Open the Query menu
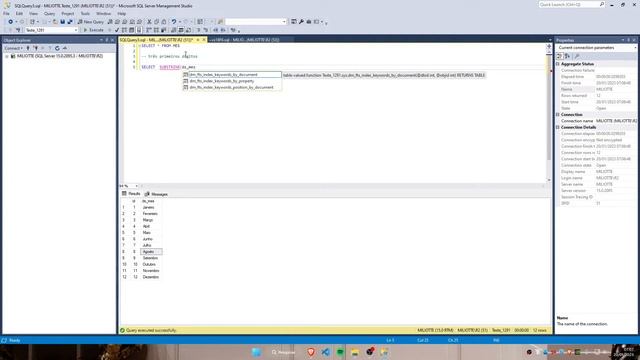This screenshot has height=360, width=640. 49,13
